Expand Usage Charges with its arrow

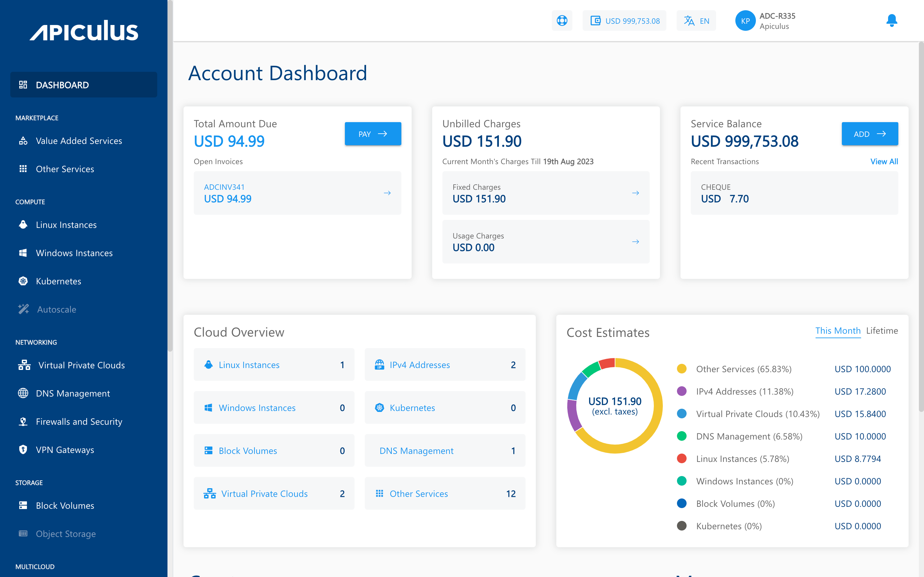pyautogui.click(x=635, y=242)
